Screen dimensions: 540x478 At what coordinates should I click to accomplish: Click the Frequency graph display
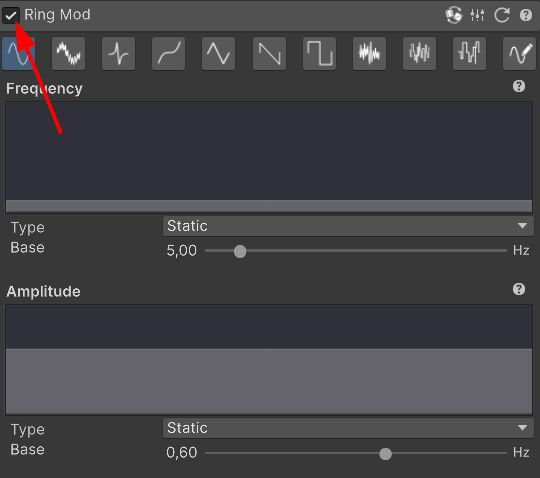(x=269, y=157)
